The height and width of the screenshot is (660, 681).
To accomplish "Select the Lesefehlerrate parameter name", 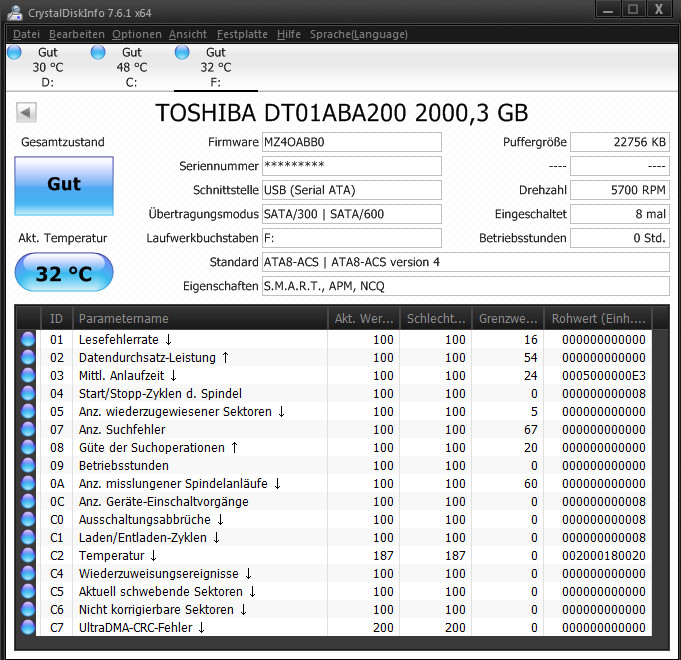I will (x=126, y=340).
